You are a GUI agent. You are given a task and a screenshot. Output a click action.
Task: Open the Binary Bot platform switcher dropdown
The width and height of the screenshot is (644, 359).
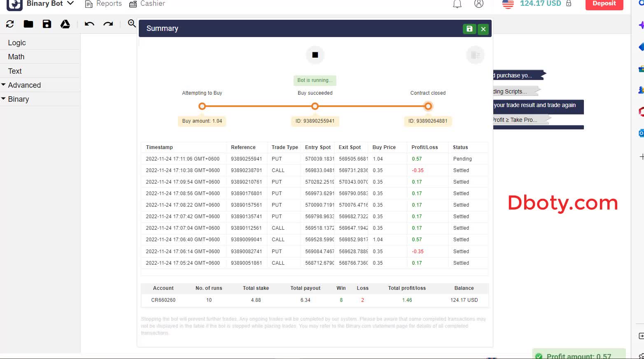[71, 3]
